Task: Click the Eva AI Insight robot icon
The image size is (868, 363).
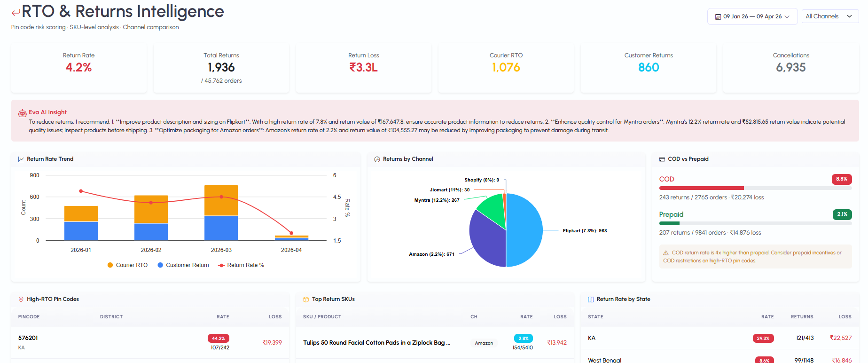Action: [x=22, y=113]
